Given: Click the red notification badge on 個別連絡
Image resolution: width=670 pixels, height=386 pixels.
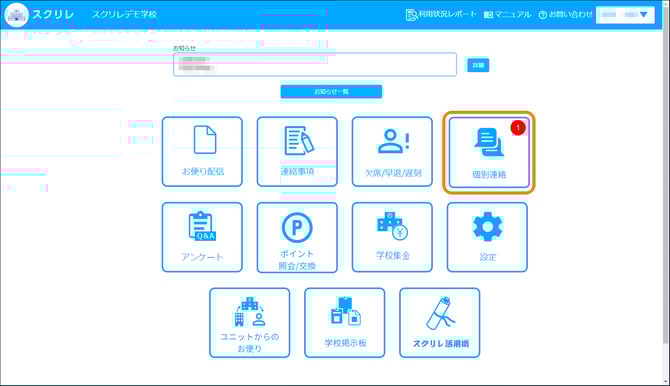Looking at the screenshot, I should coord(518,127).
